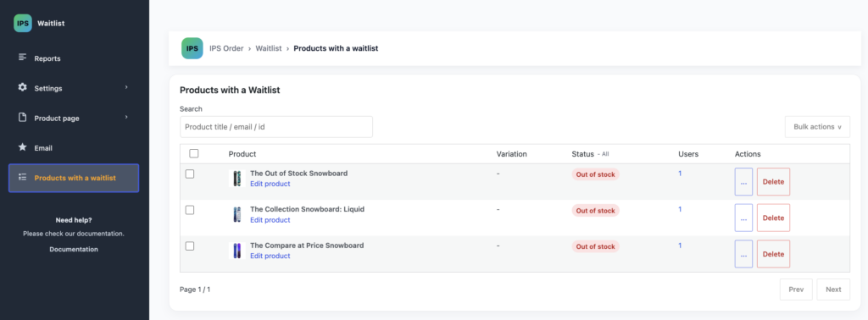Click Edit product under Compare at Price Snowboard
868x320 pixels.
[x=270, y=256]
